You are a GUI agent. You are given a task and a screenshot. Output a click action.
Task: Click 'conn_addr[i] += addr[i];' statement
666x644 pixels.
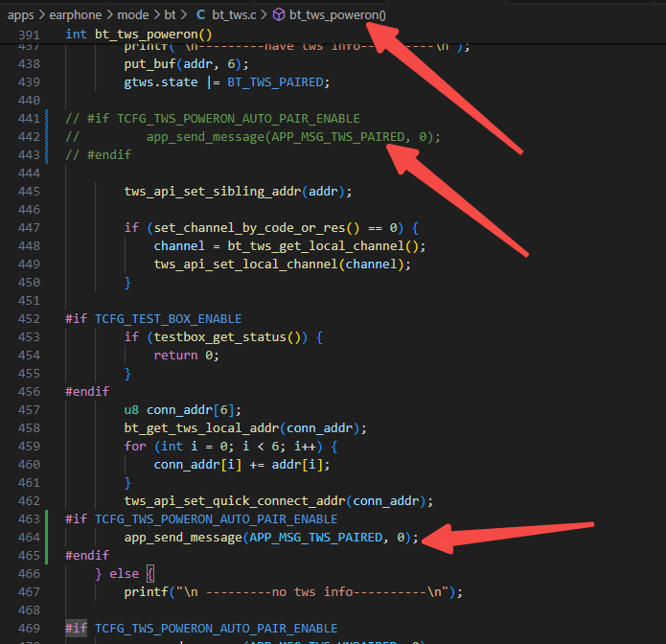click(x=241, y=464)
